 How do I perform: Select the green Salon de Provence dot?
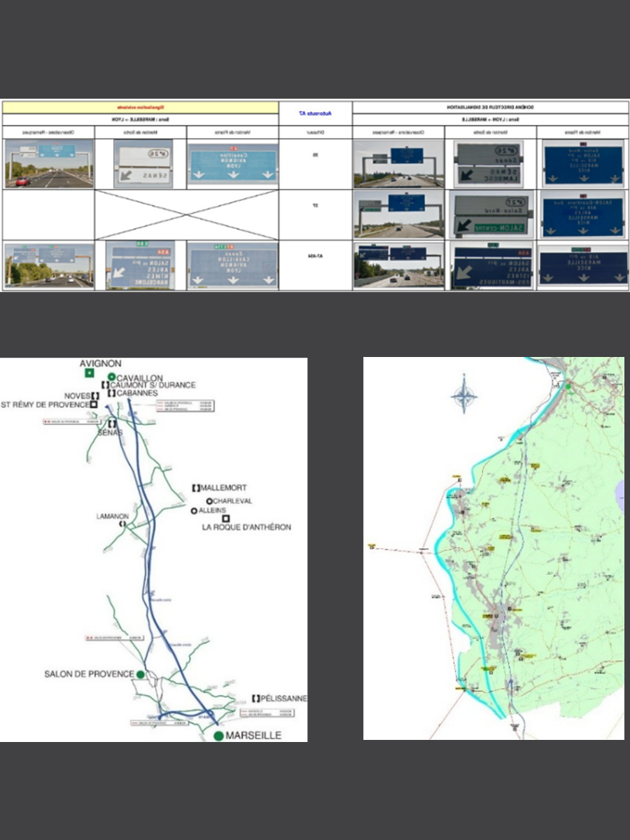[141, 674]
